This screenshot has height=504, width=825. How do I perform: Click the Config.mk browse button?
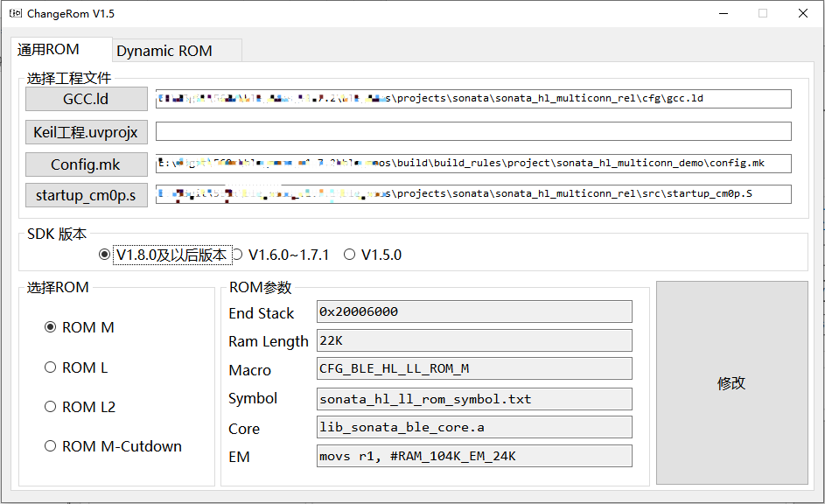(x=87, y=164)
